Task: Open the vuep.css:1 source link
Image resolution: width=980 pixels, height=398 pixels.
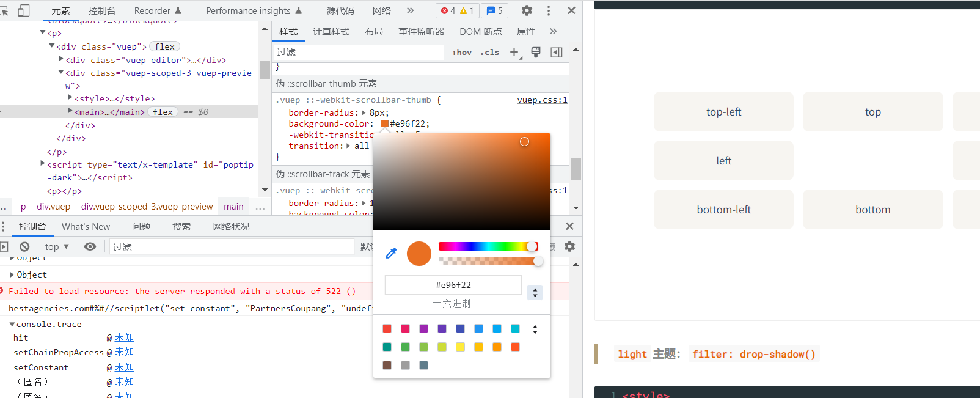Action: pyautogui.click(x=542, y=100)
